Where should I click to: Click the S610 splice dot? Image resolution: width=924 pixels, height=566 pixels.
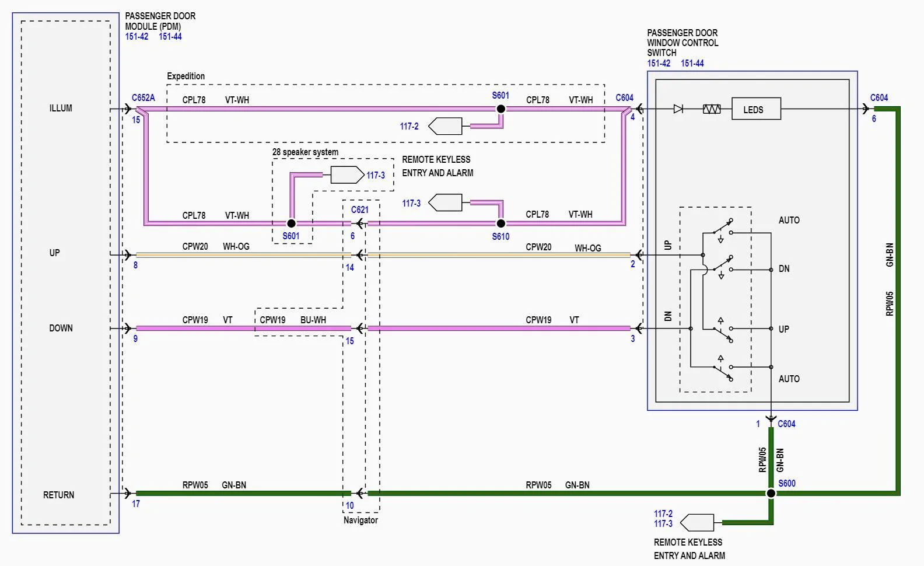pyautogui.click(x=501, y=223)
